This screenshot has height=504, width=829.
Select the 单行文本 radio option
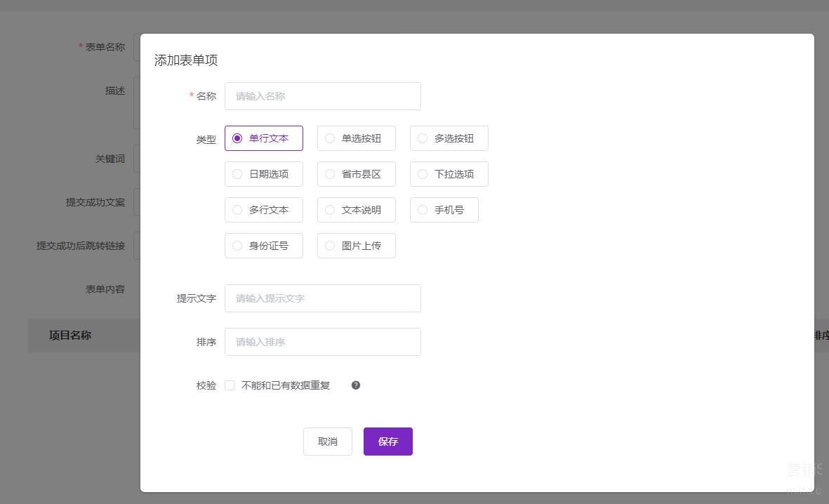pos(264,138)
